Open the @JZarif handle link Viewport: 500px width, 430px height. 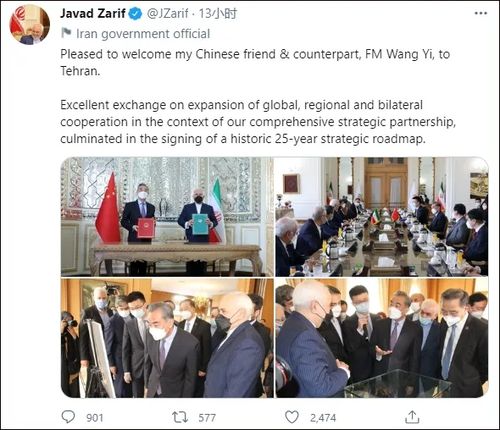pyautogui.click(x=168, y=14)
